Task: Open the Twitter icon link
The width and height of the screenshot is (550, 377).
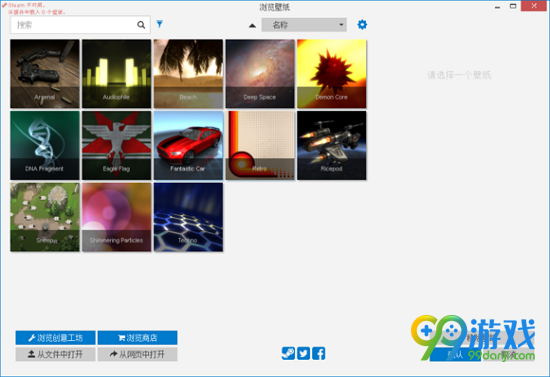Action: coord(303,353)
